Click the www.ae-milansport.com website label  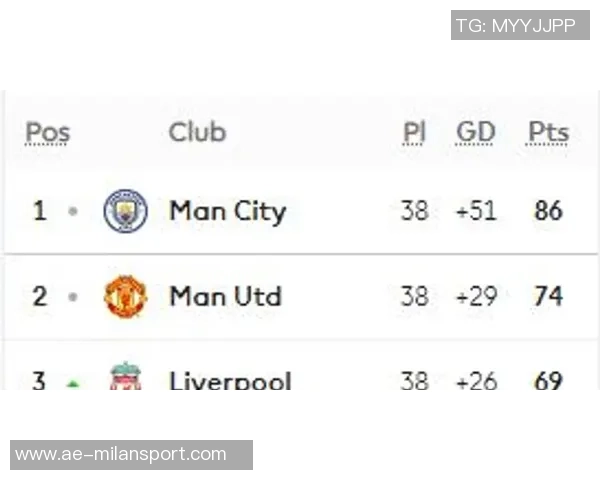coord(121,454)
